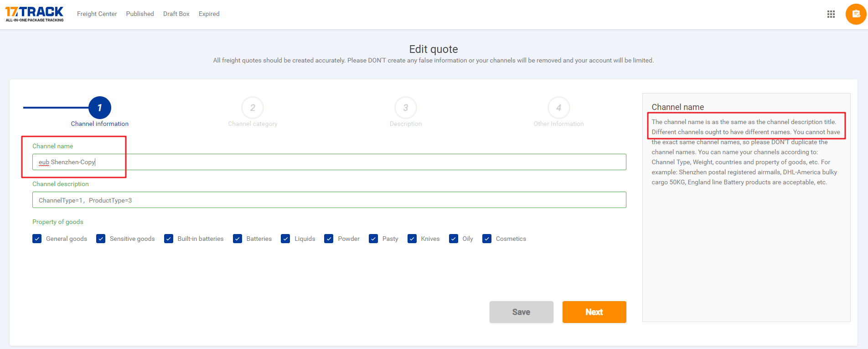Screen dimensions: 868x349
Task: Uncheck the General goods checkbox
Action: pos(37,239)
